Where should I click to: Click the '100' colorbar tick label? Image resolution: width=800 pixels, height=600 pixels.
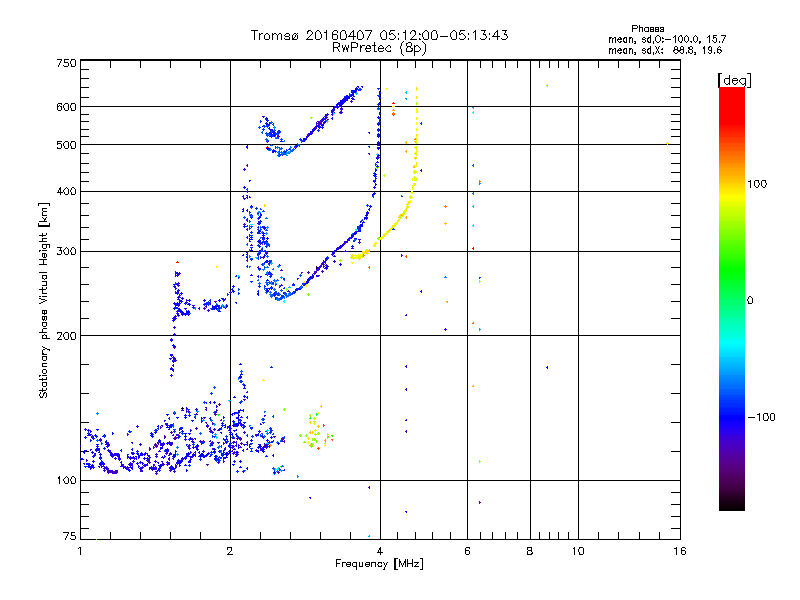[757, 184]
